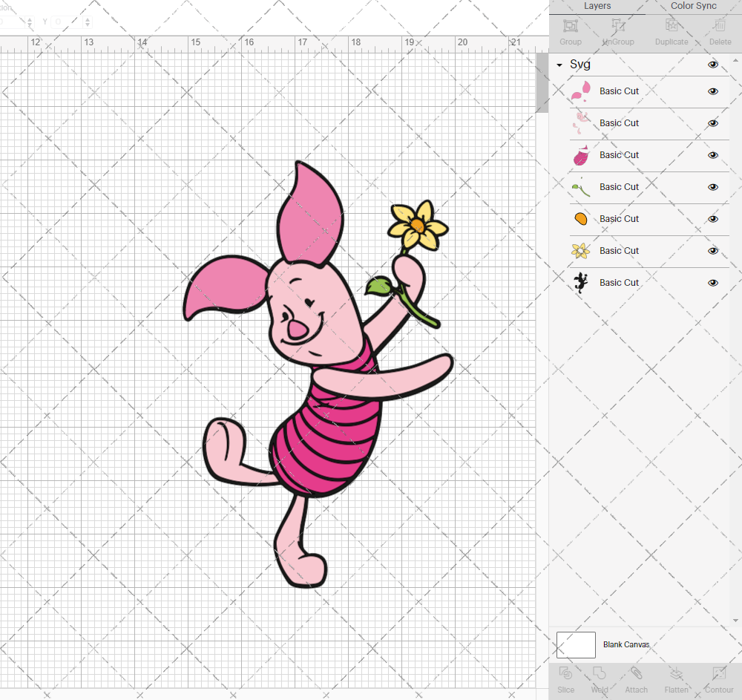Click Basic Cut text beside black silhouette
The height and width of the screenshot is (700, 742).
point(619,282)
